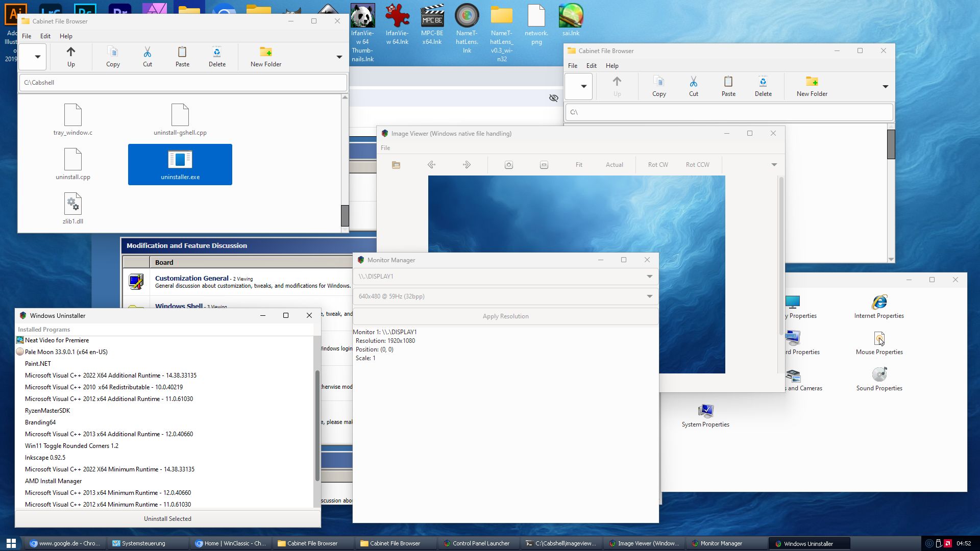Screen dimensions: 980x551
Task: Click the Cut scissors icon in the toolbar
Action: click(x=148, y=56)
